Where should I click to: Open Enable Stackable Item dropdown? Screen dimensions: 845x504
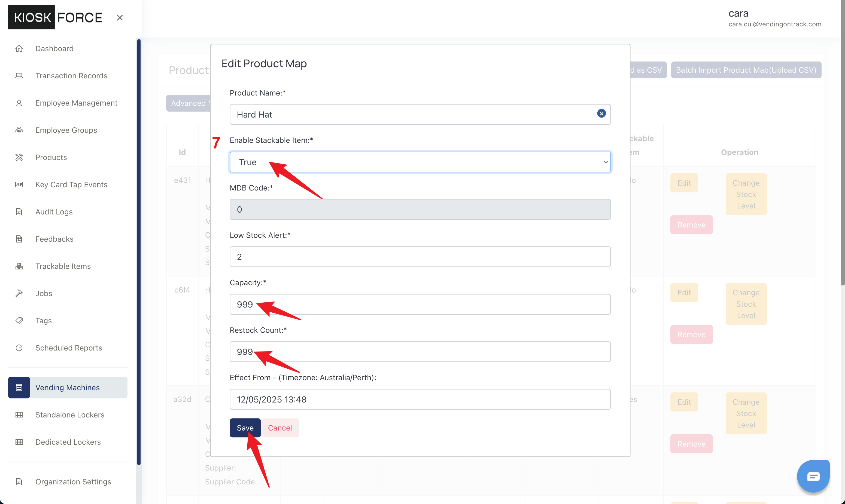(x=420, y=162)
